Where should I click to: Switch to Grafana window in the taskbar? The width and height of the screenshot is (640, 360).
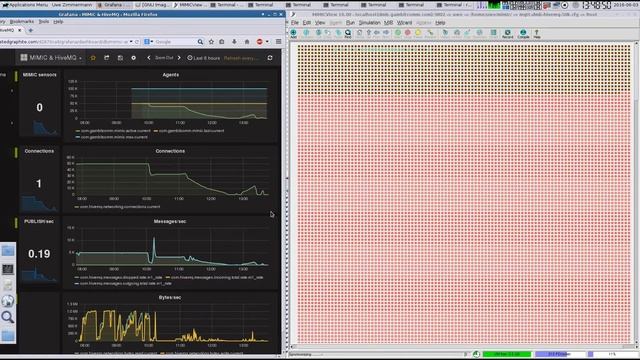pyautogui.click(x=113, y=5)
